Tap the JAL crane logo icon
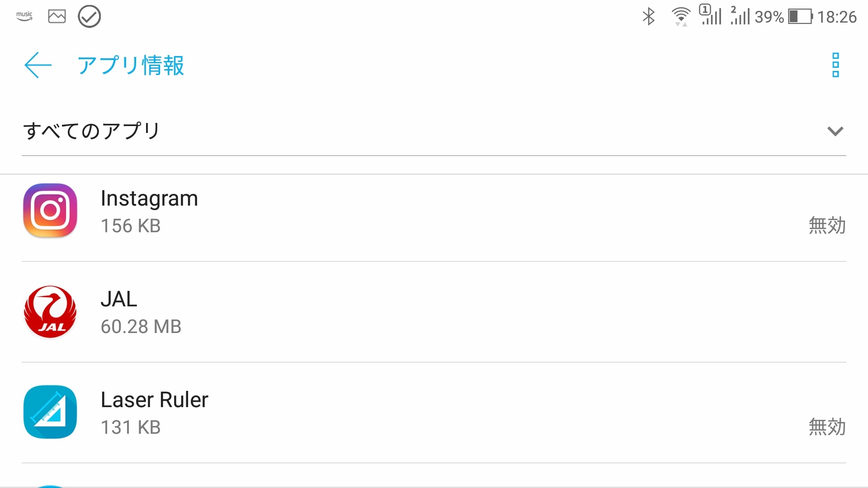This screenshot has width=868, height=488. [x=50, y=312]
